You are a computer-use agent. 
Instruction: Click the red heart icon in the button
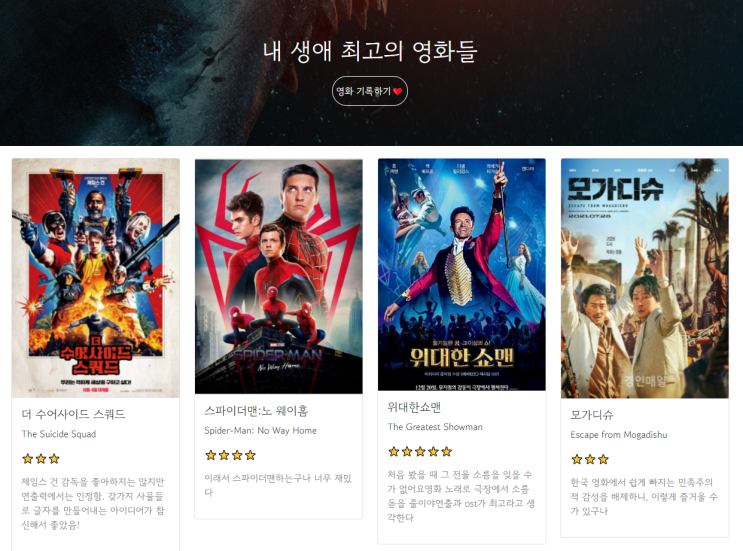(398, 91)
